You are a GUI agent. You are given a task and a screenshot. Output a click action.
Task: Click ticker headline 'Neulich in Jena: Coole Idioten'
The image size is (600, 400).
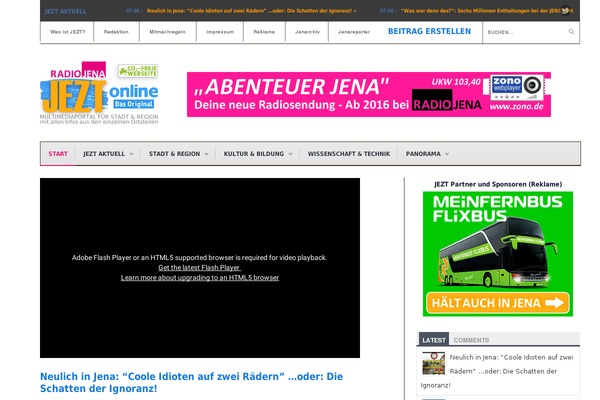pyautogui.click(x=251, y=11)
